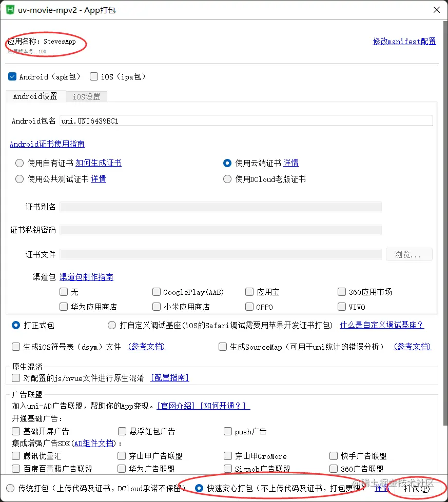Check the 百度百青藤广告联盟 checkbox
The width and height of the screenshot is (448, 502).
[x=16, y=469]
